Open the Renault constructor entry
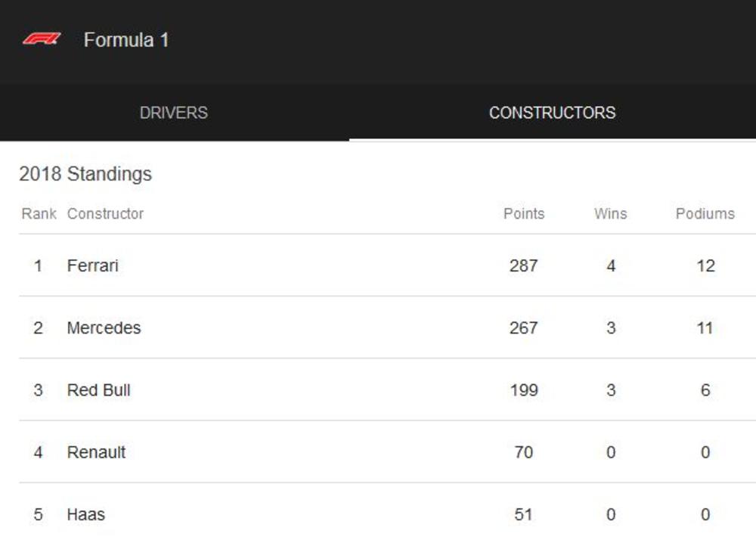 (96, 452)
